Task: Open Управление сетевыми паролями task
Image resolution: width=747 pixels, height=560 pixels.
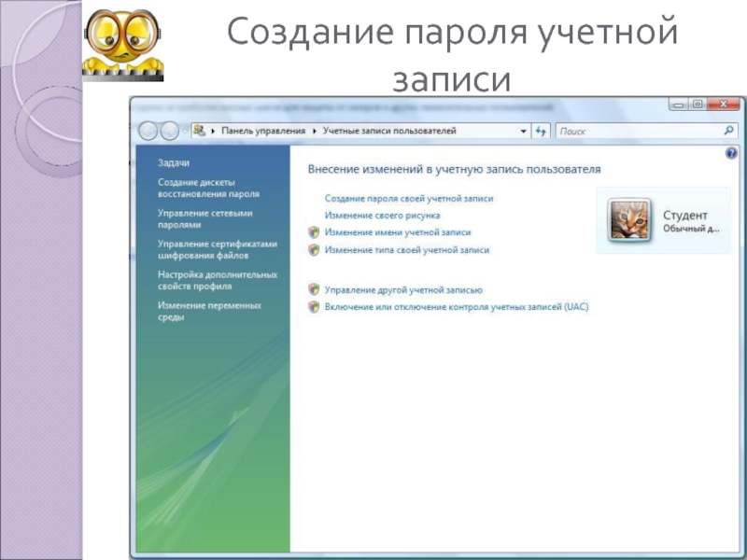Action: [204, 219]
